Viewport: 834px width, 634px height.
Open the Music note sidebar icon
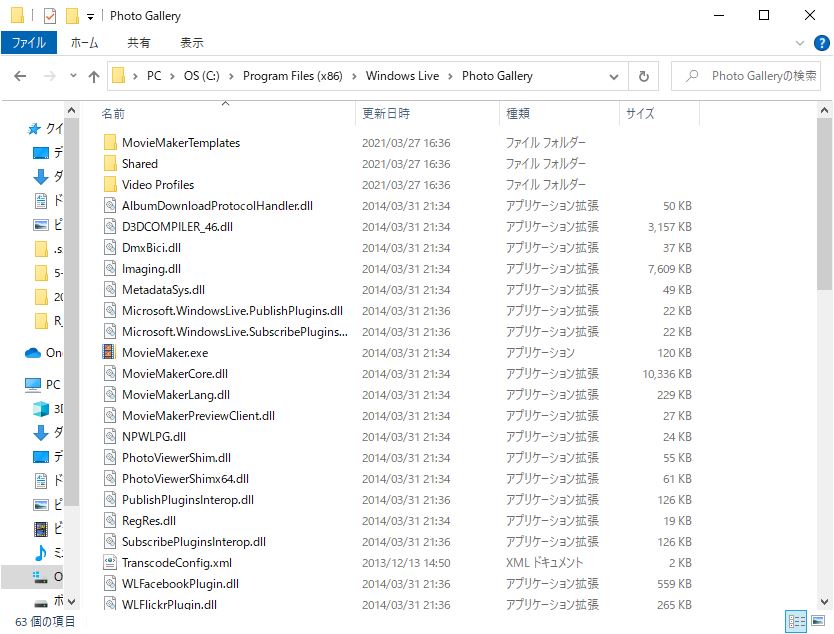pos(40,553)
